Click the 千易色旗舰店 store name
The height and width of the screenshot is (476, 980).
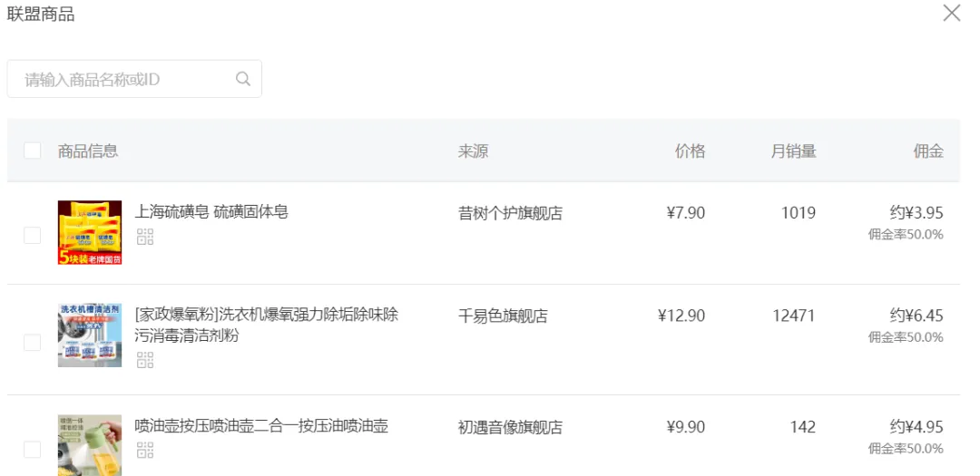coord(503,316)
